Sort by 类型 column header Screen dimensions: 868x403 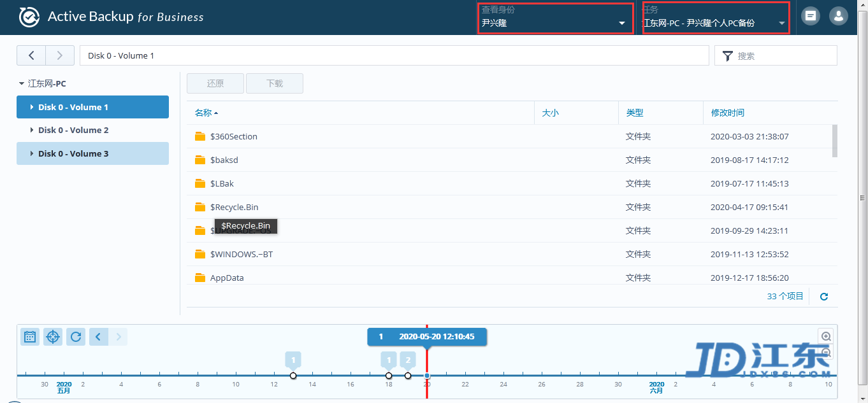[661, 113]
